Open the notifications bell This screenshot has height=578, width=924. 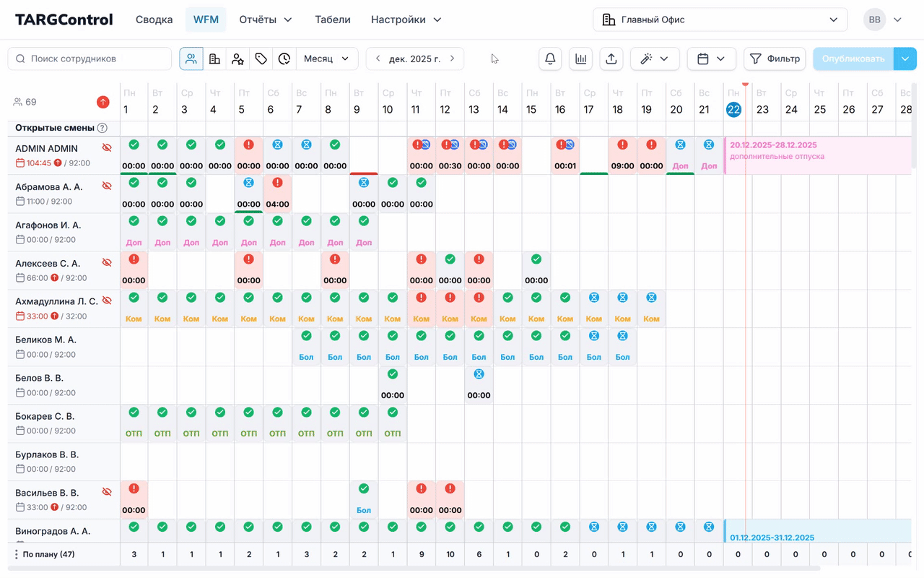click(x=550, y=59)
